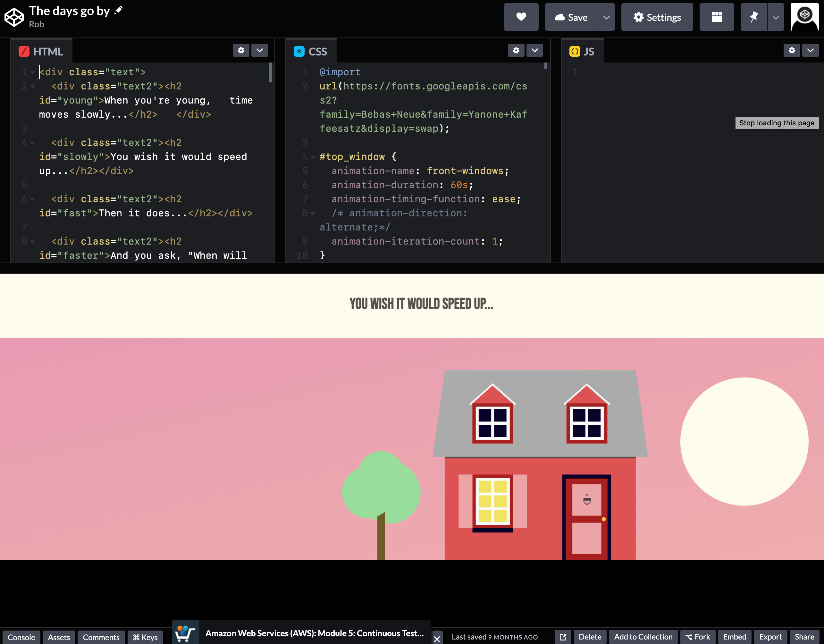Screen dimensions: 824x644
Task: Expand the pin options dropdown arrow
Action: pos(776,17)
